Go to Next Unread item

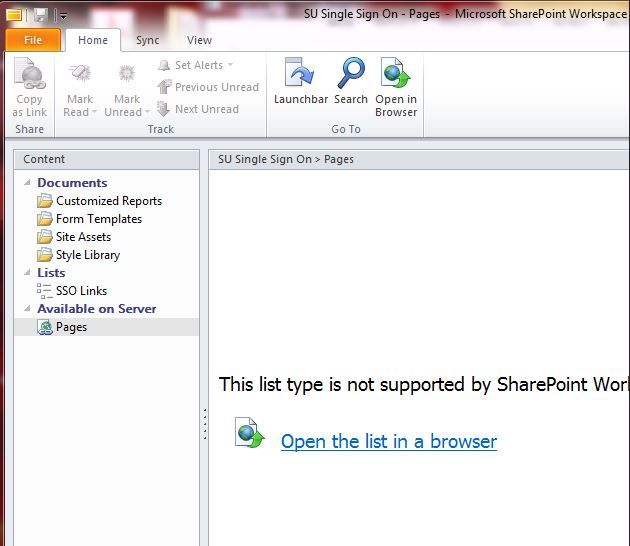pyautogui.click(x=198, y=109)
